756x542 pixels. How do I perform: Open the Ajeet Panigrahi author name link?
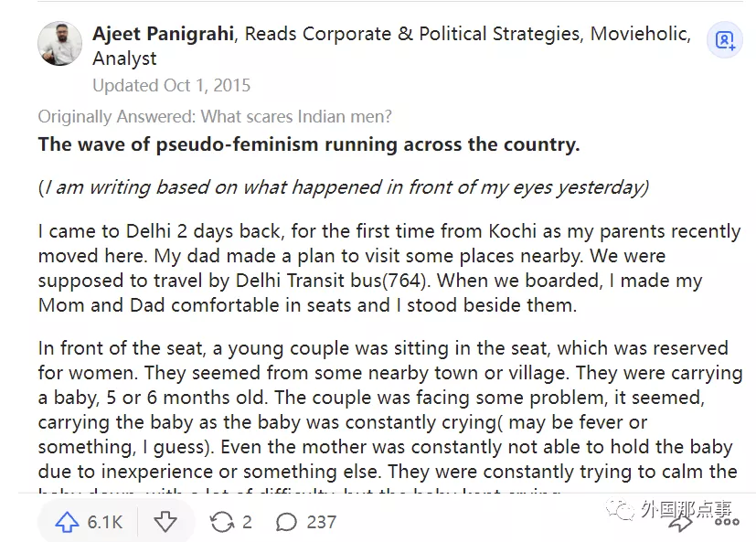pos(164,35)
